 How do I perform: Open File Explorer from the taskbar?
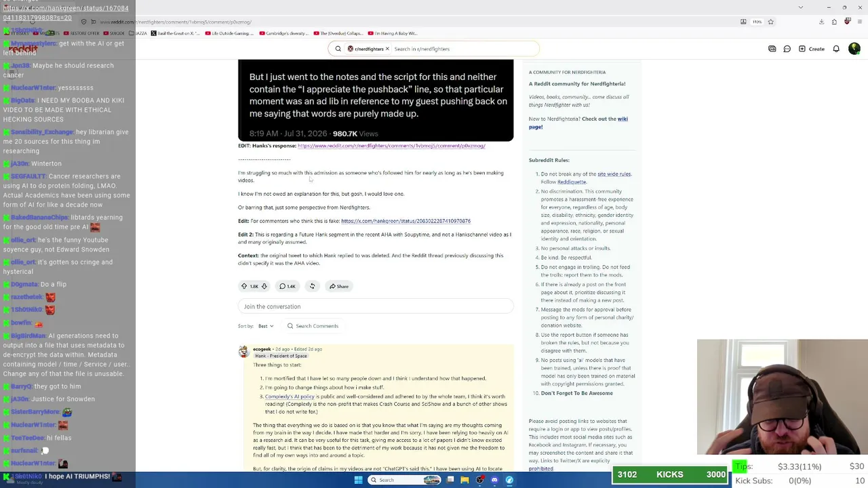tap(465, 480)
